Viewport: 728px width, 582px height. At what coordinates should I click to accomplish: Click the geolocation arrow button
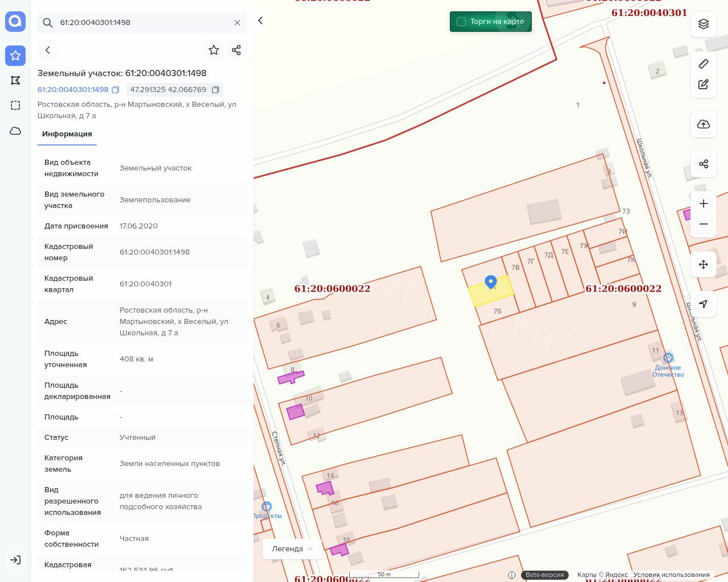point(704,304)
